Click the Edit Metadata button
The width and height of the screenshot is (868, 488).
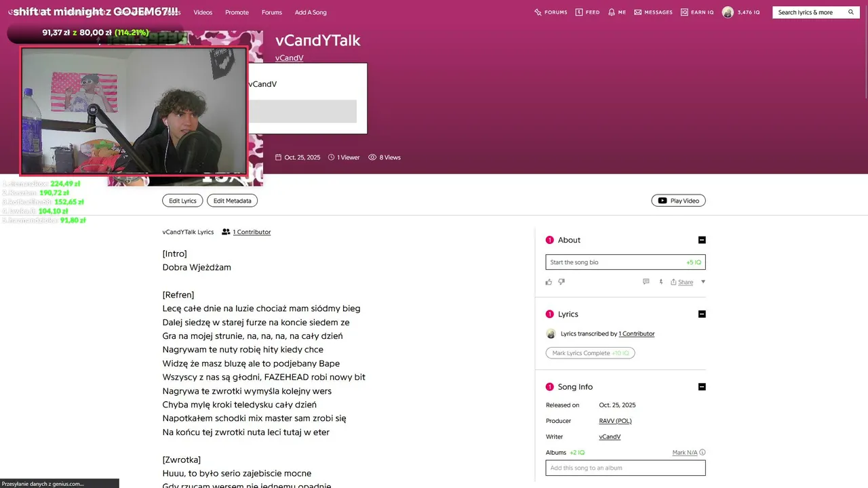[x=232, y=201]
